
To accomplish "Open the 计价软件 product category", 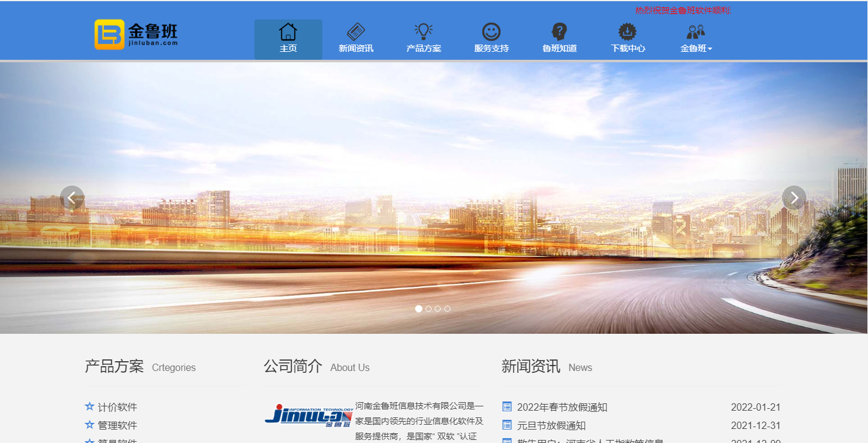I will [117, 407].
